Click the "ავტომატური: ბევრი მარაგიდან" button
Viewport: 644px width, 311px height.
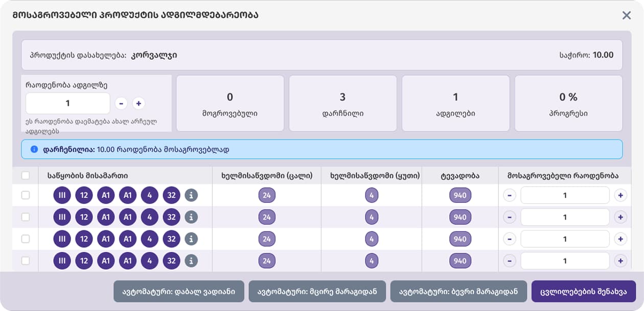point(458,291)
